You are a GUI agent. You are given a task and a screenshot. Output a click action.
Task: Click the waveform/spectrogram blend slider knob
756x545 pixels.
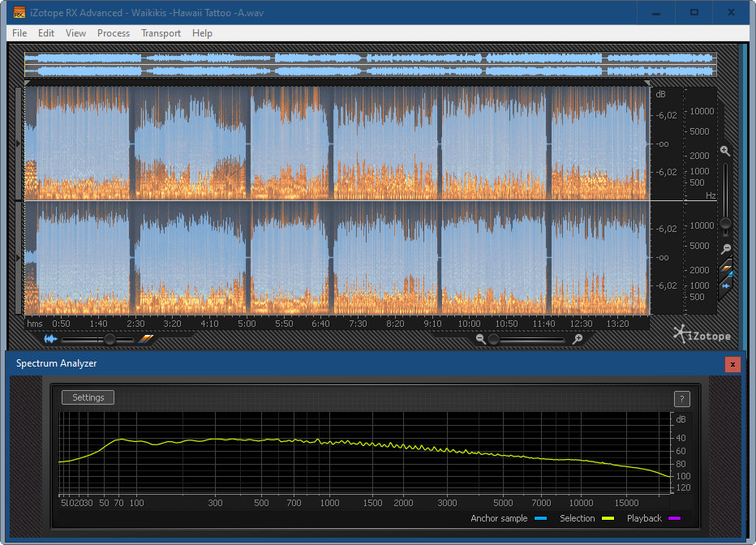point(110,340)
